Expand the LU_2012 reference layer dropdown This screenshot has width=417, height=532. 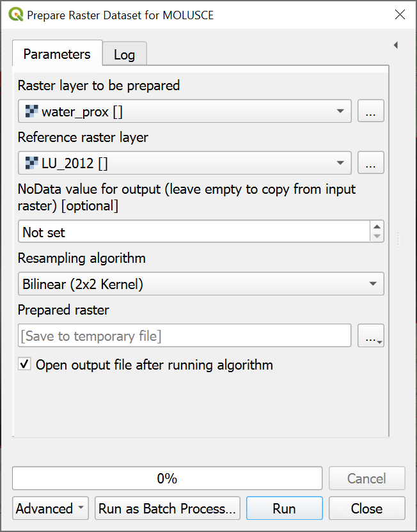tap(340, 163)
